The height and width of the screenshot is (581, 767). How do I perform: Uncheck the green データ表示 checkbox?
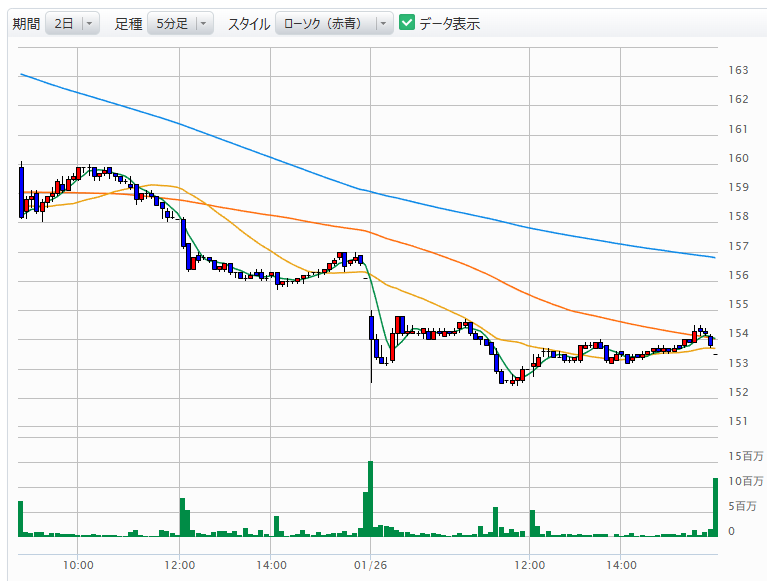click(x=407, y=23)
